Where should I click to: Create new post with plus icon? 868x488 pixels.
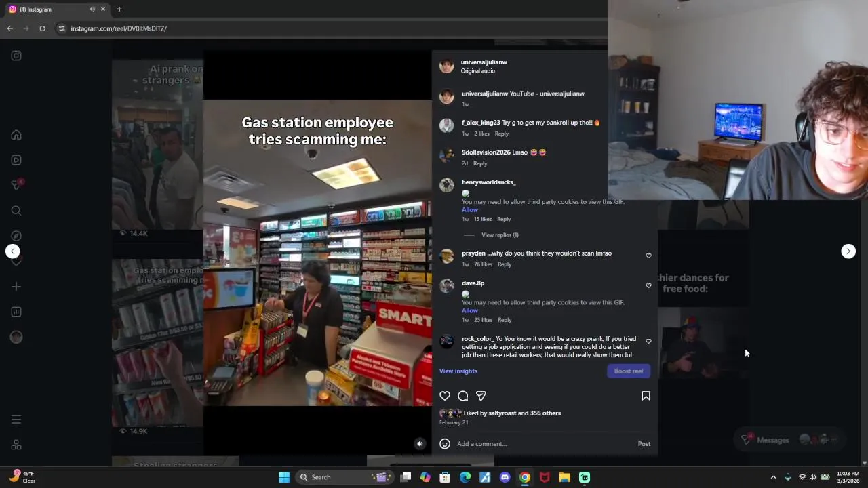coord(16,287)
